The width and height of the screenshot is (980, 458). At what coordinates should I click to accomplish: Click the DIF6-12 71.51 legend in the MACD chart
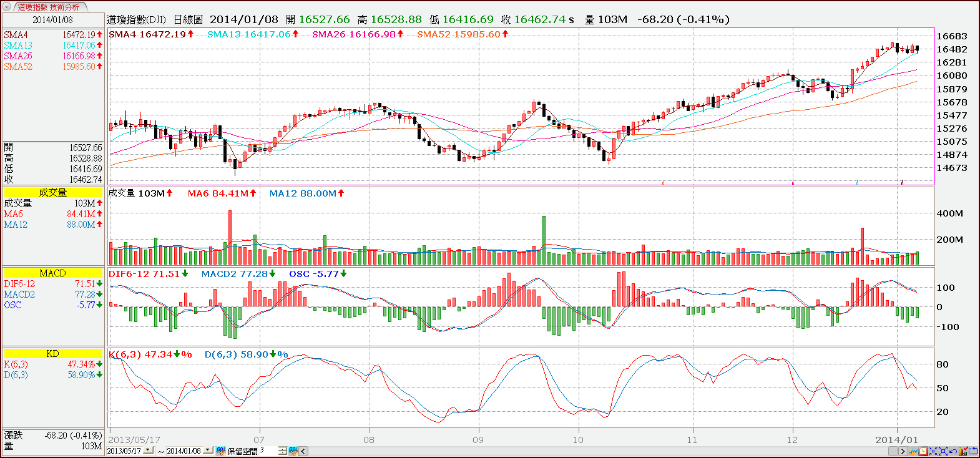(149, 274)
